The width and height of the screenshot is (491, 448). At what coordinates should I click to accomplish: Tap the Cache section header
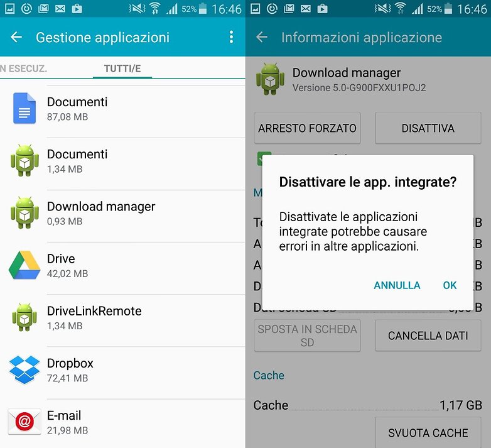point(269,375)
